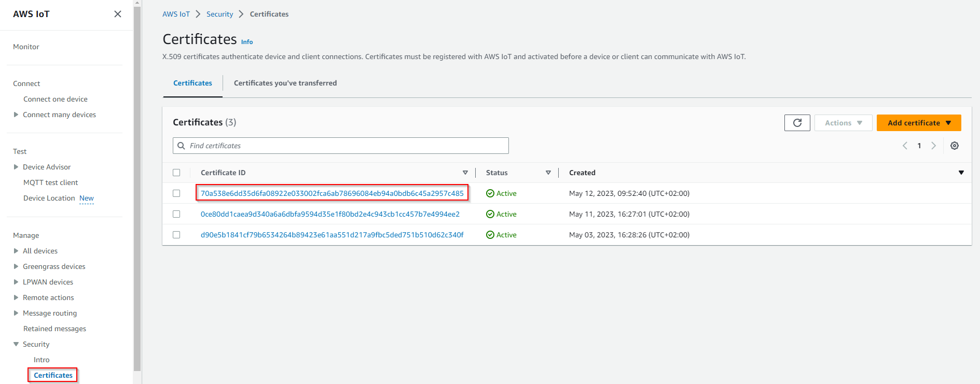Open the Add certificate dropdown

tap(918, 123)
